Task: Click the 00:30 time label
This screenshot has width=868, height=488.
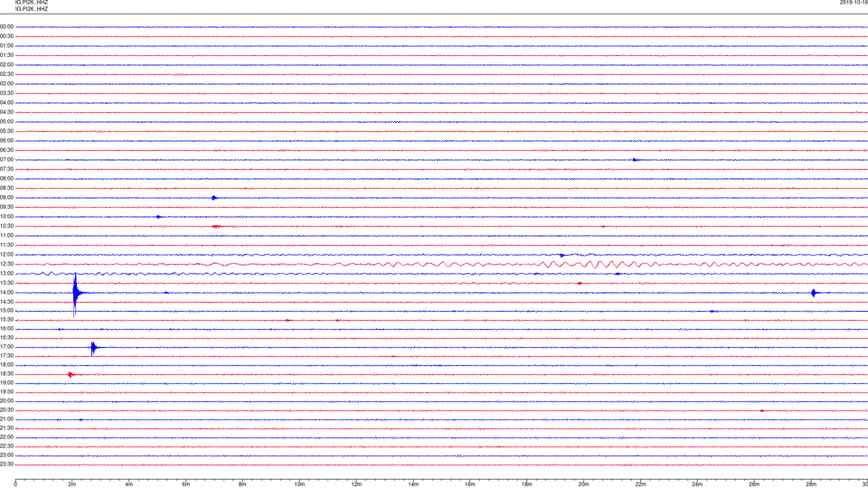Action: pyautogui.click(x=6, y=36)
